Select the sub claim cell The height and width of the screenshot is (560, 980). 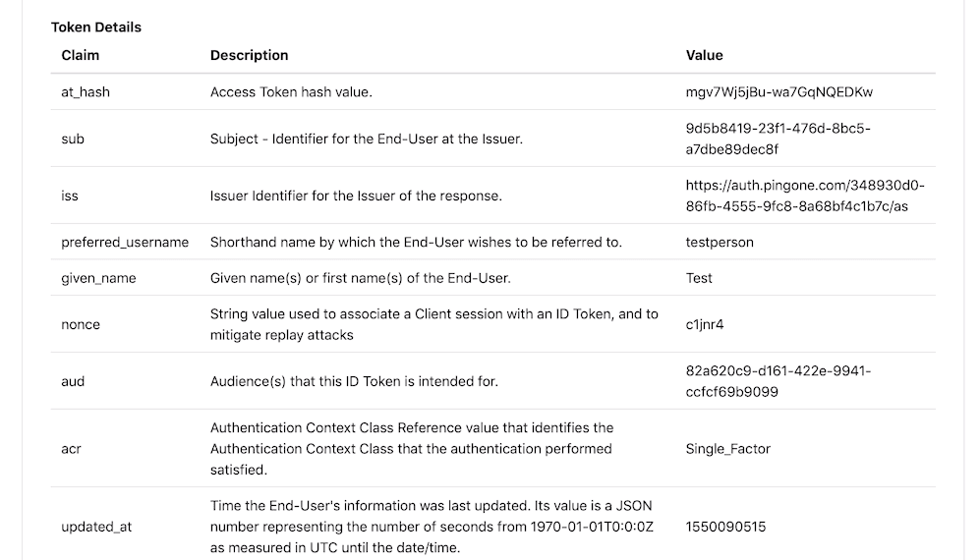[73, 139]
